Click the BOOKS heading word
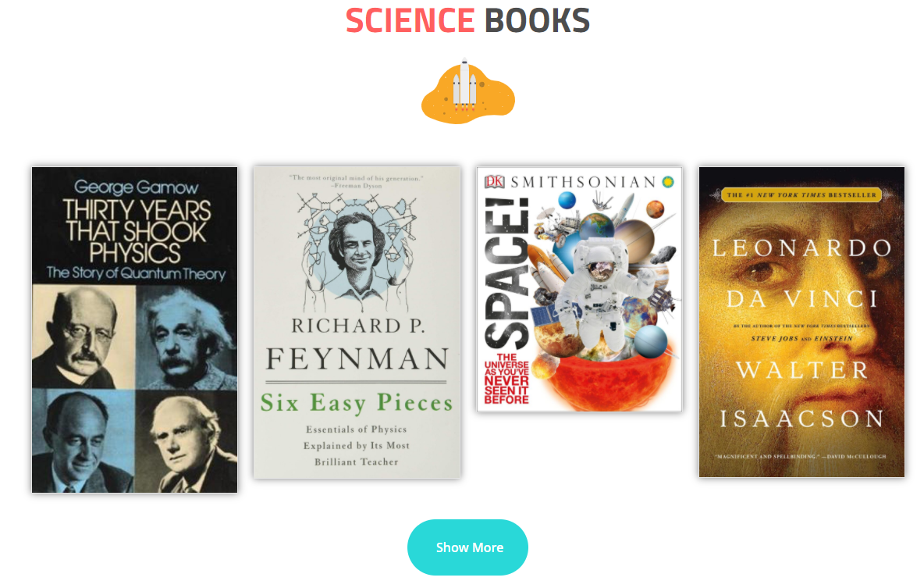This screenshot has height=581, width=924. [537, 20]
